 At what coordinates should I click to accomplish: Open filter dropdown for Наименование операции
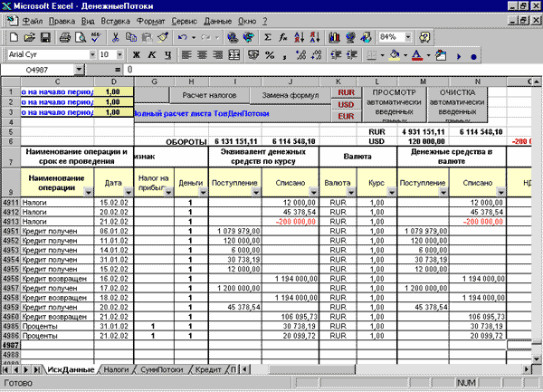pos(89,192)
